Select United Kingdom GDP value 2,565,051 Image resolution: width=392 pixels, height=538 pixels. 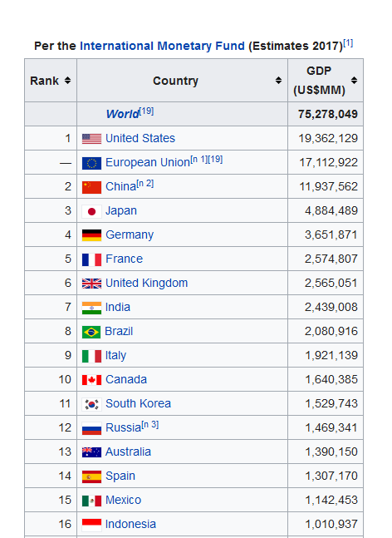[331, 283]
